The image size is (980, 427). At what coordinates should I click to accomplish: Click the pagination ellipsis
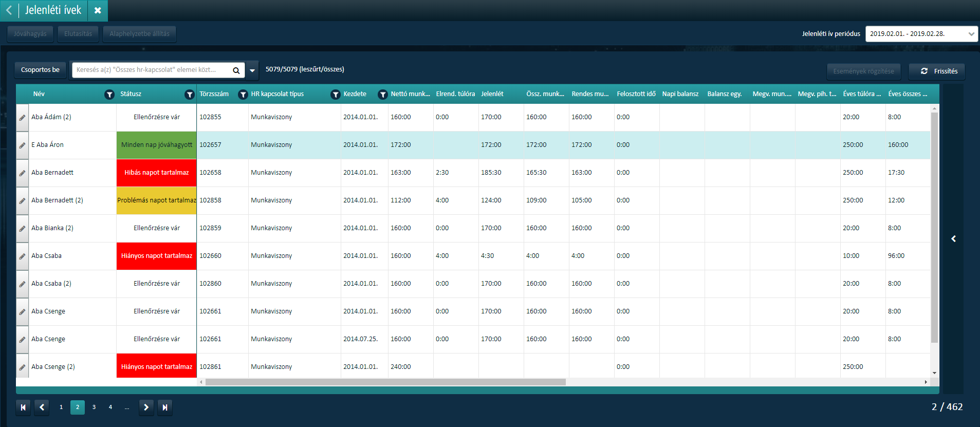pyautogui.click(x=127, y=407)
